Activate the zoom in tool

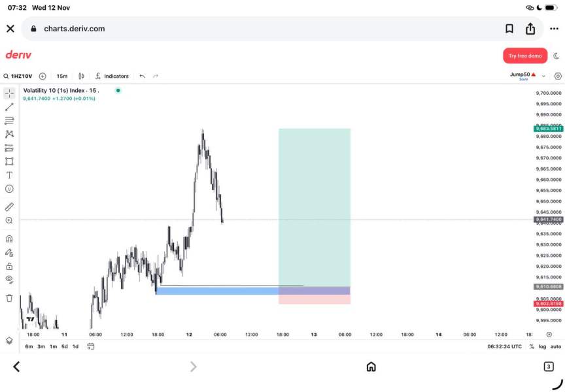[9, 221]
